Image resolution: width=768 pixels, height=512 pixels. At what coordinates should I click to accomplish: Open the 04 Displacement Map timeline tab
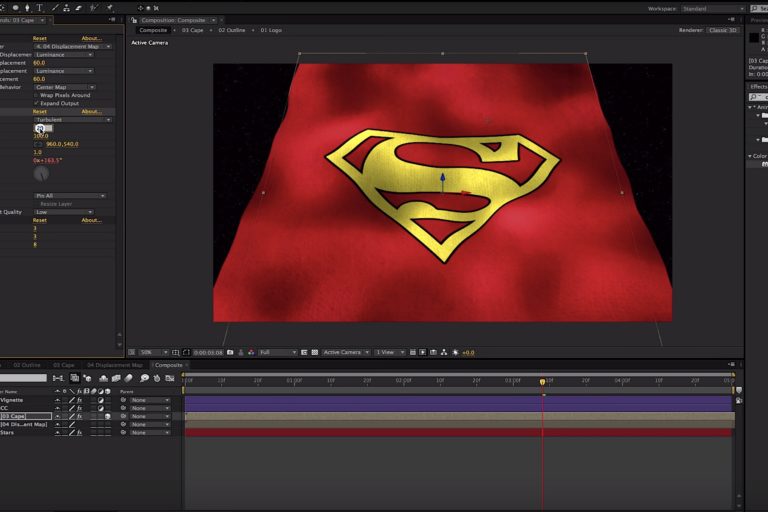click(x=115, y=365)
